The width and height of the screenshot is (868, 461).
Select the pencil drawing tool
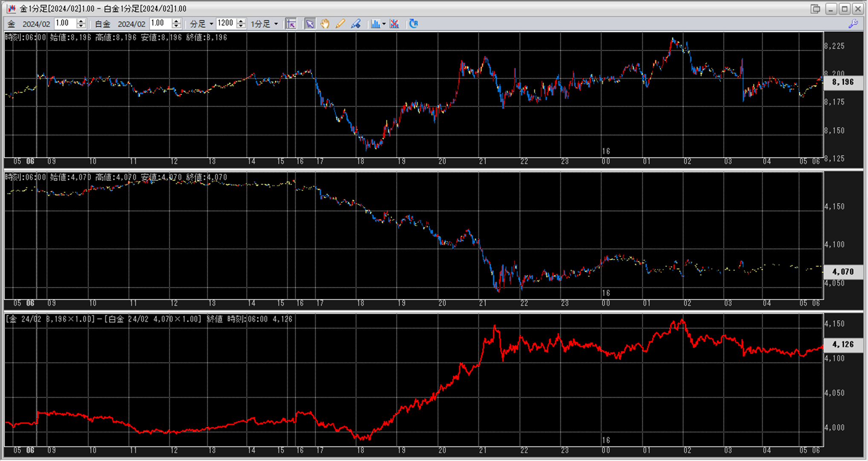(x=340, y=24)
